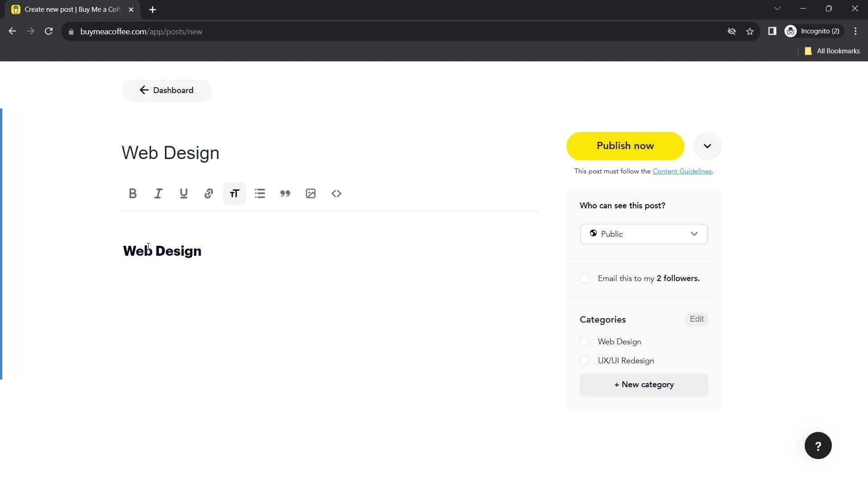Open the tab search chevron
Image resolution: width=868 pixels, height=488 pixels.
point(777,9)
